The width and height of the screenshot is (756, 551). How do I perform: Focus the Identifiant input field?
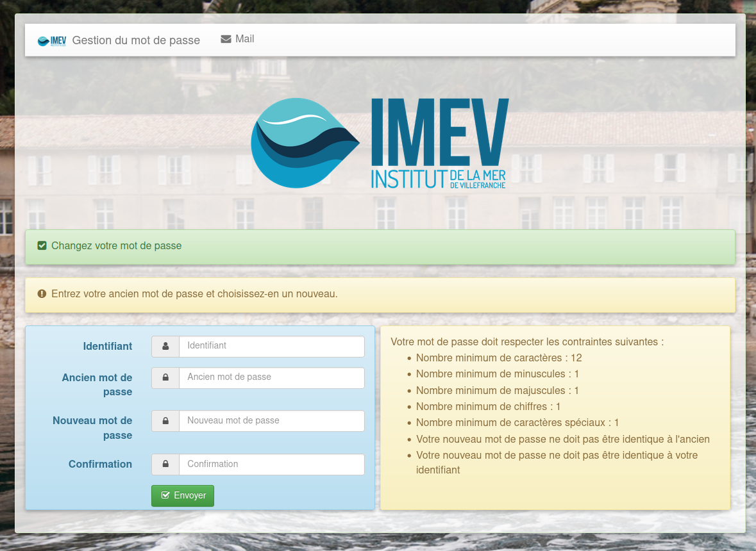(x=272, y=347)
